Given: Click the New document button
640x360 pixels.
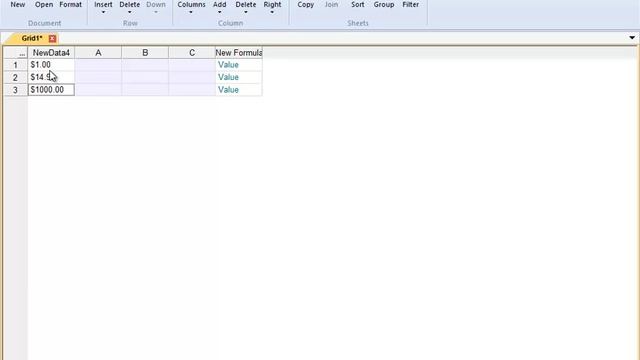Looking at the screenshot, I should (x=18, y=4).
